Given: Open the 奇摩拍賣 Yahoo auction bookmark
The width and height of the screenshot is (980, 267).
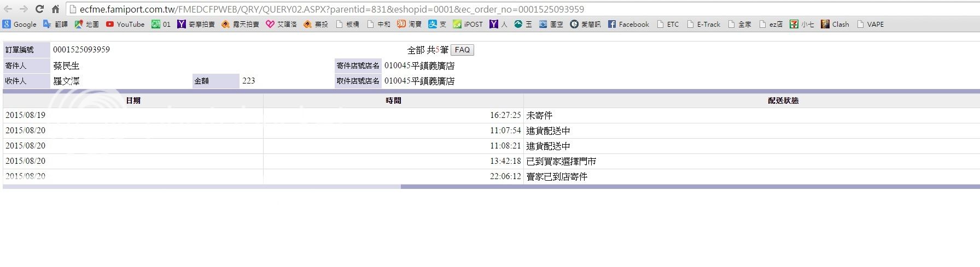Looking at the screenshot, I should click(196, 24).
